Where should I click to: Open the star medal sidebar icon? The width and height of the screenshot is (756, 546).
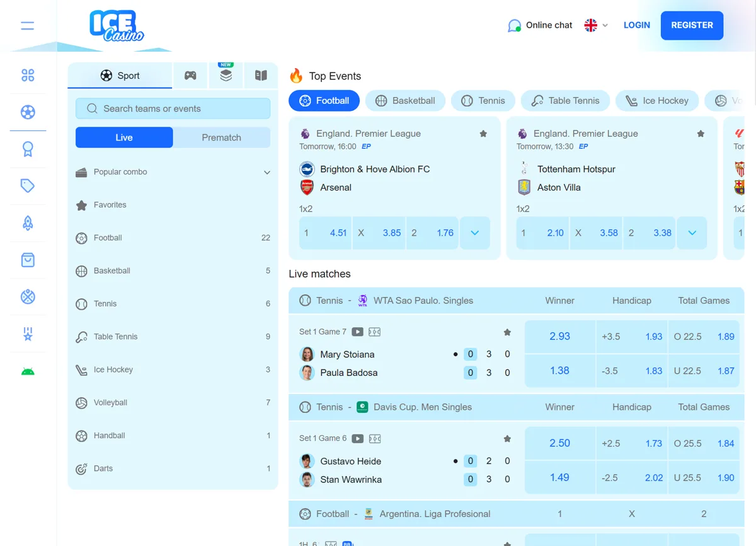28,334
